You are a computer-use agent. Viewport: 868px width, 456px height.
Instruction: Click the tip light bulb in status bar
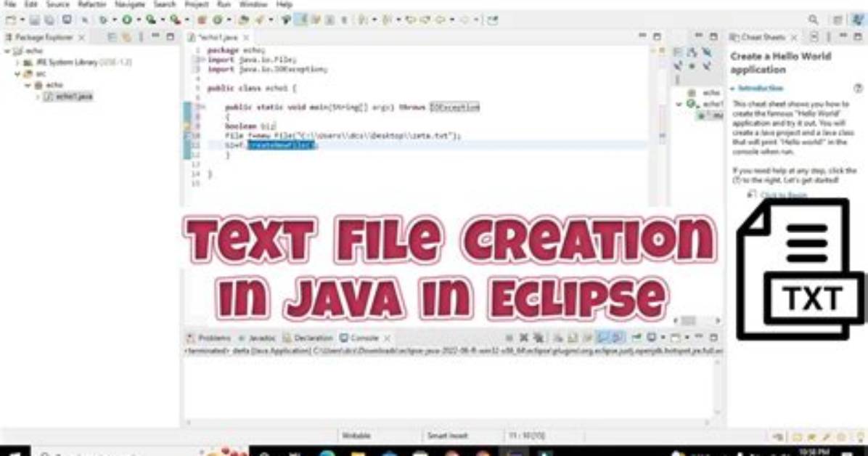861,436
